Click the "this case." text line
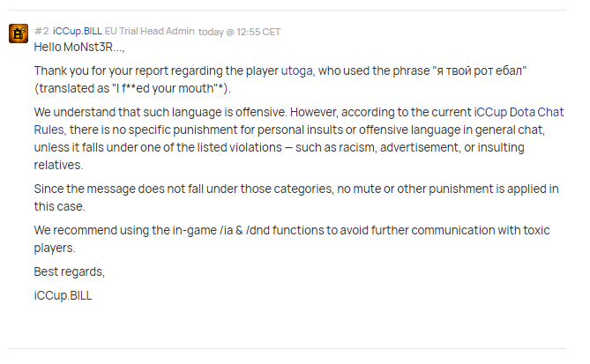The image size is (590, 364). click(x=59, y=206)
